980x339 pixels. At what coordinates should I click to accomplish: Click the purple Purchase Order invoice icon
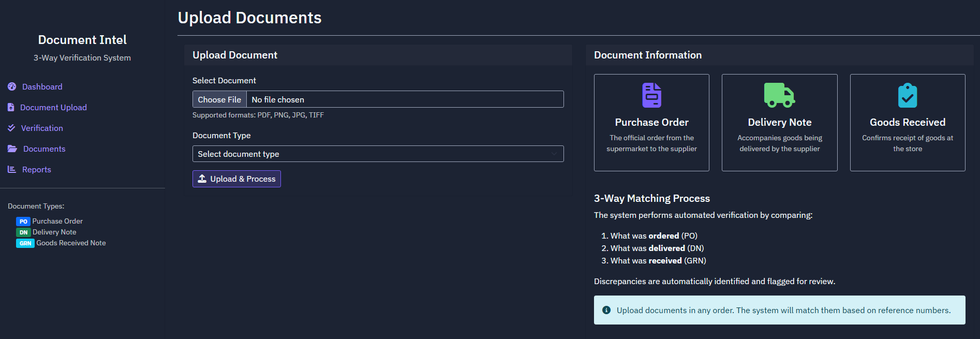(x=651, y=95)
